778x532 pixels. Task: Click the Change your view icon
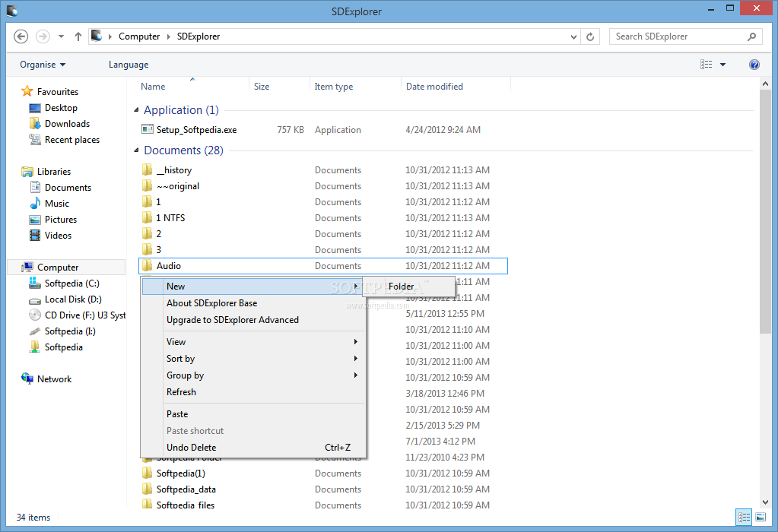[706, 65]
